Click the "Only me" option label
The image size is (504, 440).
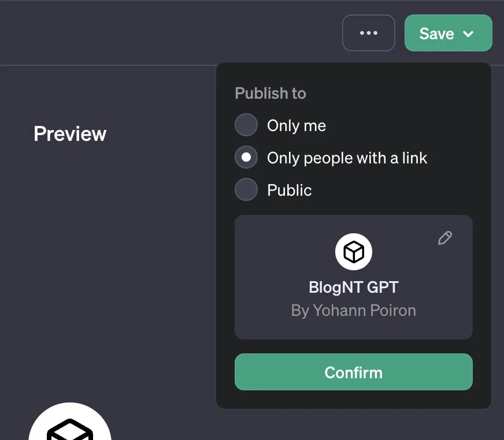(x=297, y=126)
